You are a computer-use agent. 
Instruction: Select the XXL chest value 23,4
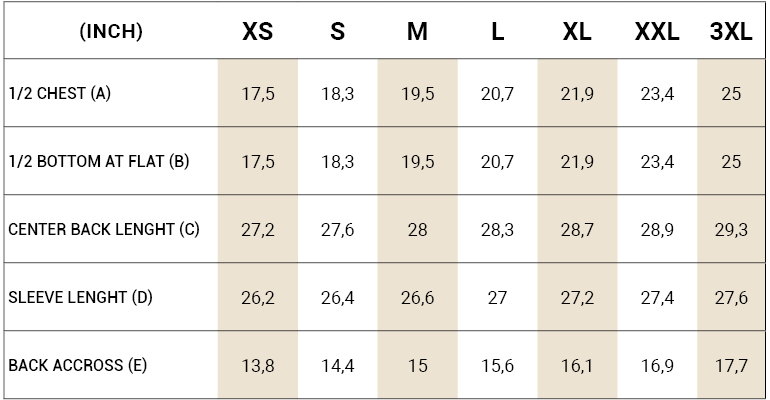[657, 94]
